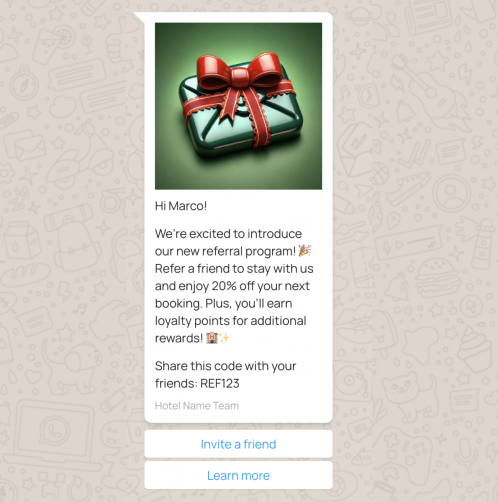Click the burger doodle in the background
498x502 pixels.
coord(438,279)
